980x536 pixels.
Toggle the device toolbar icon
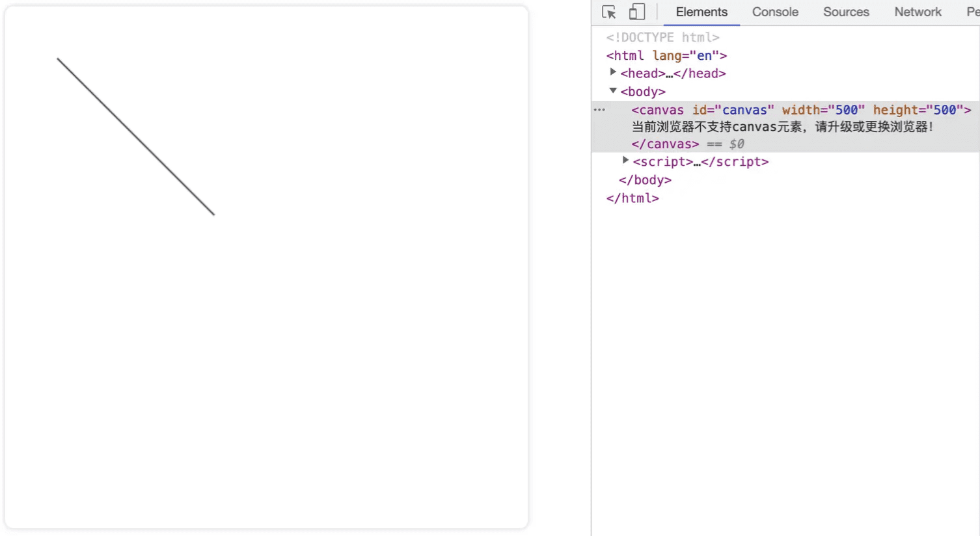pos(637,12)
